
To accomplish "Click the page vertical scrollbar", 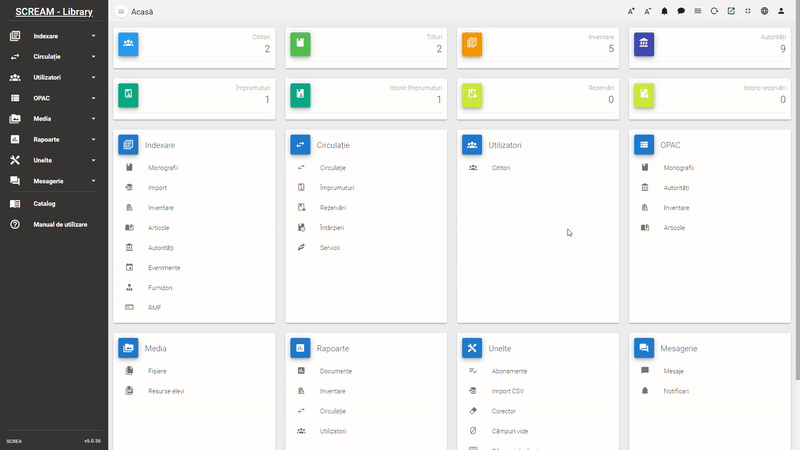I will 796,200.
